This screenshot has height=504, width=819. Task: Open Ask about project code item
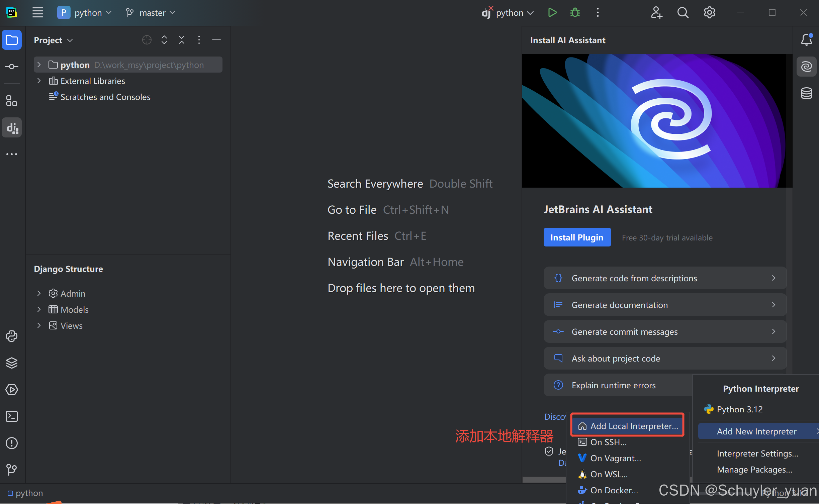[665, 358]
